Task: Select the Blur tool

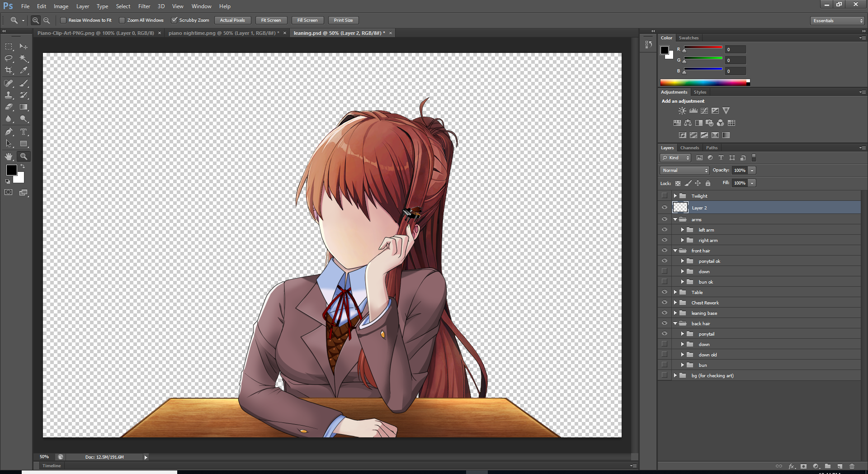Action: coord(9,119)
